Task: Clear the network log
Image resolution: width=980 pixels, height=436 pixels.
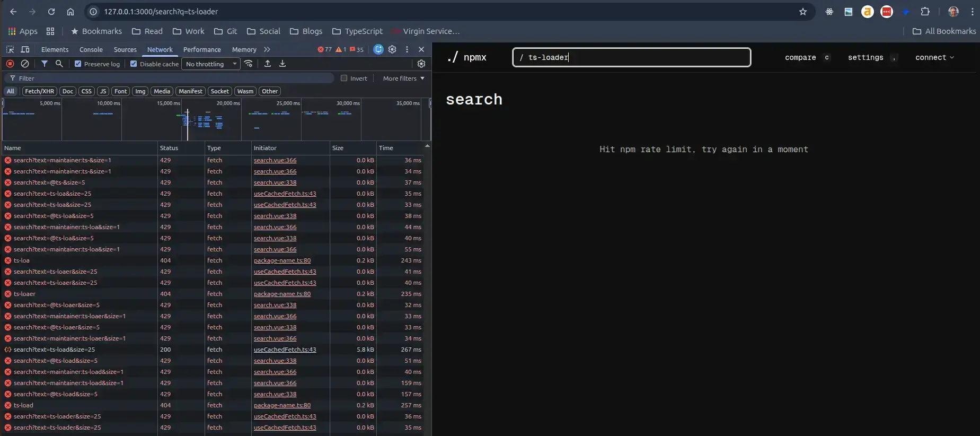Action: (25, 64)
